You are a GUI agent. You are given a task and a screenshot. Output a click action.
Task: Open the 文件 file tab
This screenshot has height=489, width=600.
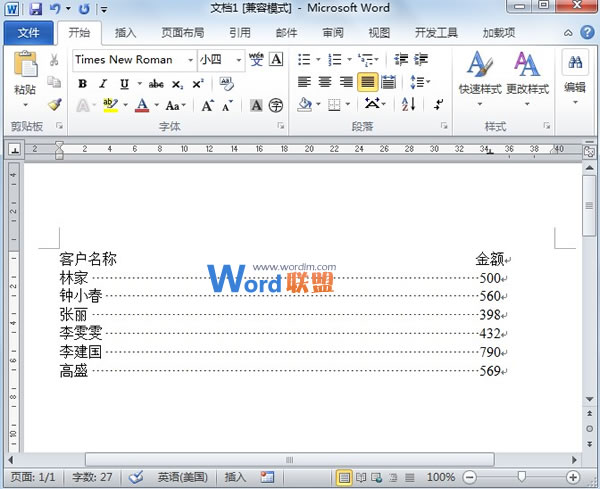click(28, 33)
